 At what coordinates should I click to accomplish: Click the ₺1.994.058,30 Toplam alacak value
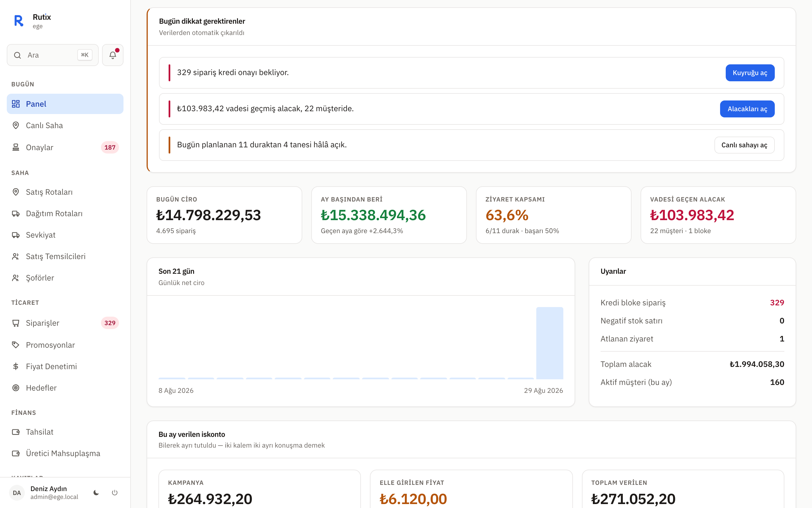coord(757,364)
